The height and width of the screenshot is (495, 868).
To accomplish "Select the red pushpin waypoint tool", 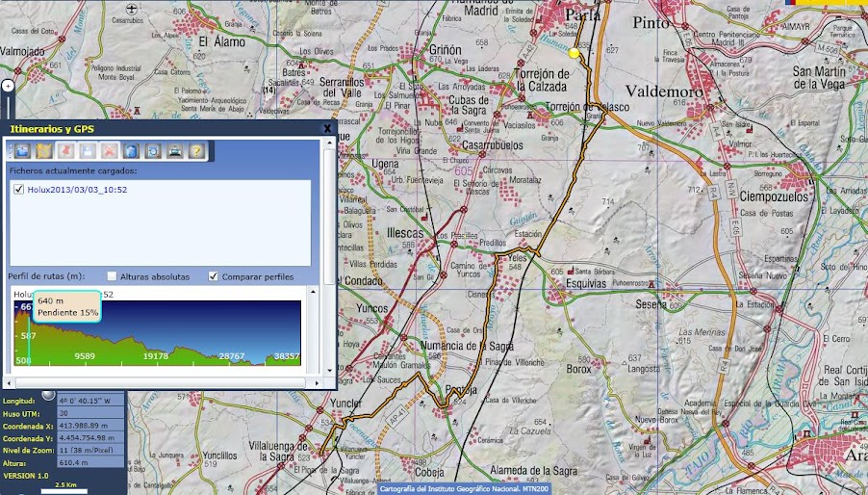I will 65,150.
